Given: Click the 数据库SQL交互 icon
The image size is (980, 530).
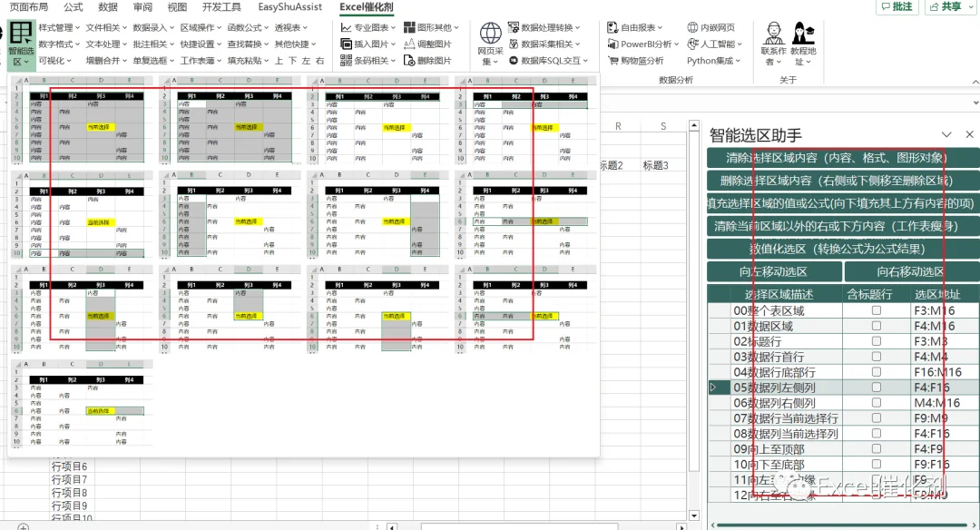Looking at the screenshot, I should 514,61.
